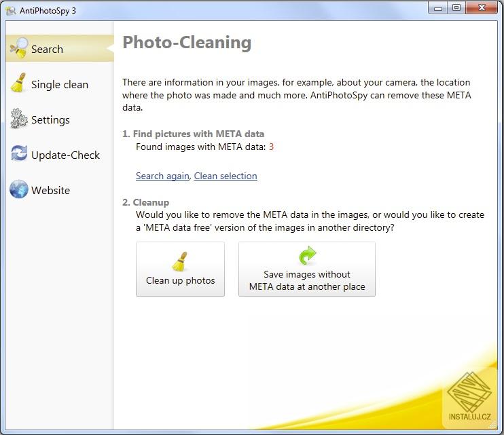Open the Website entry label
This screenshot has width=504, height=435.
tap(50, 191)
